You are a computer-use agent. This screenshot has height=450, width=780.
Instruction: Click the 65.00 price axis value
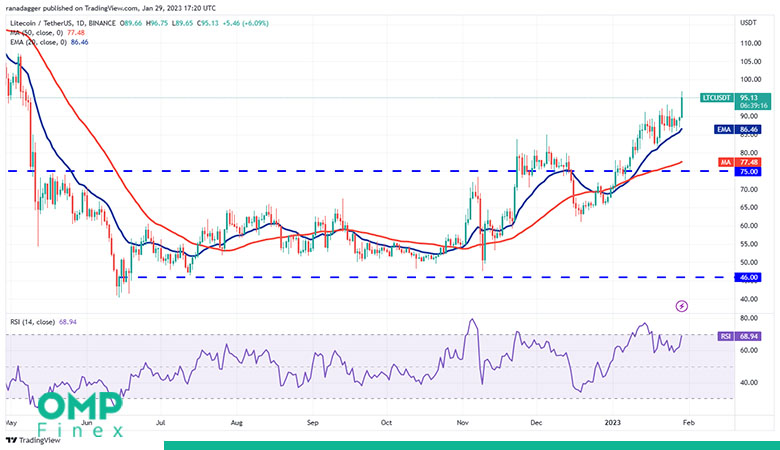click(750, 207)
